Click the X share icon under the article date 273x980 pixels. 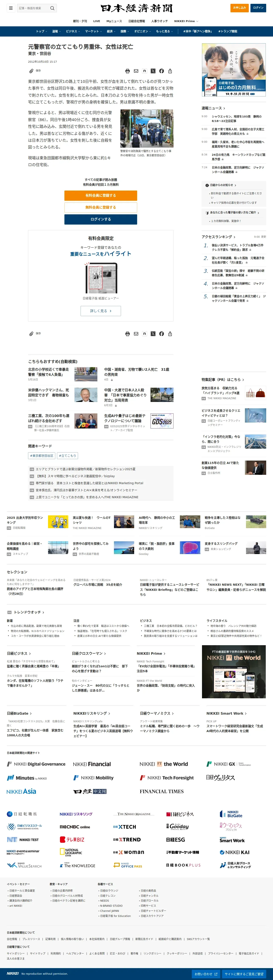pos(153,71)
